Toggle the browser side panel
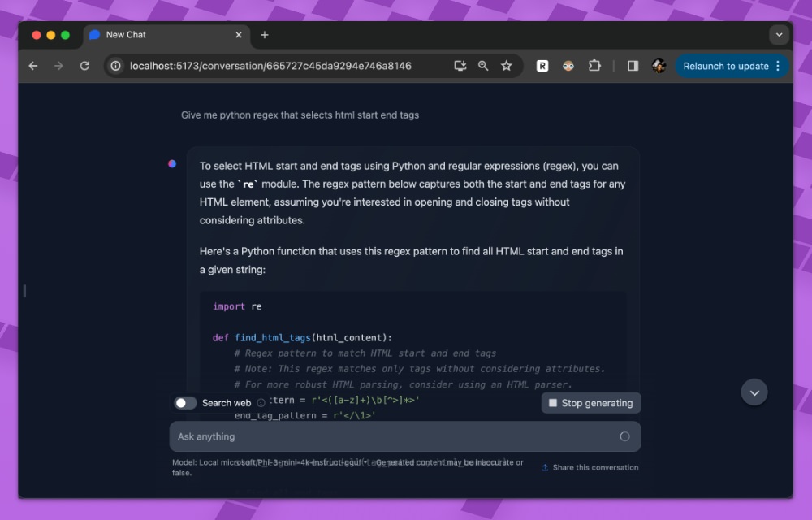The height and width of the screenshot is (520, 812). click(x=633, y=66)
